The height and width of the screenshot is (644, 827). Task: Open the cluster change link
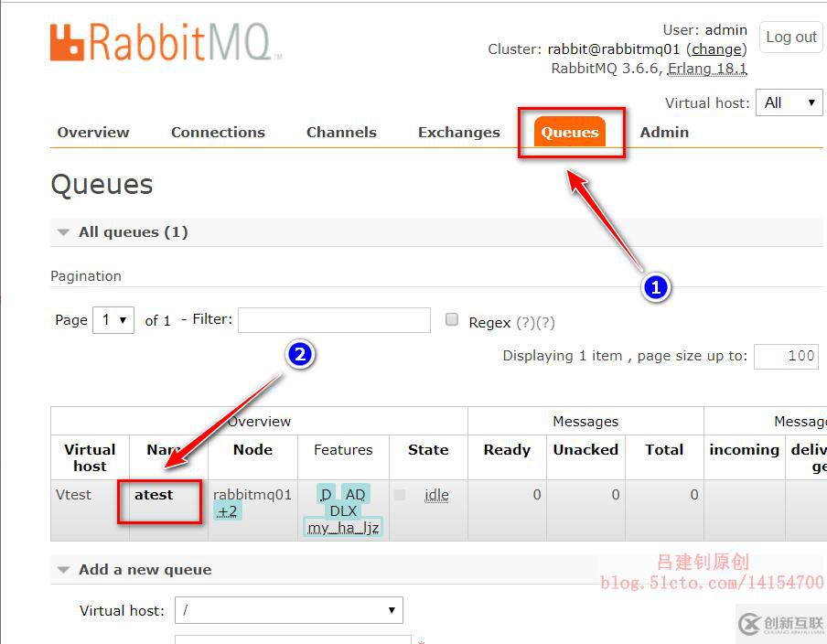716,48
